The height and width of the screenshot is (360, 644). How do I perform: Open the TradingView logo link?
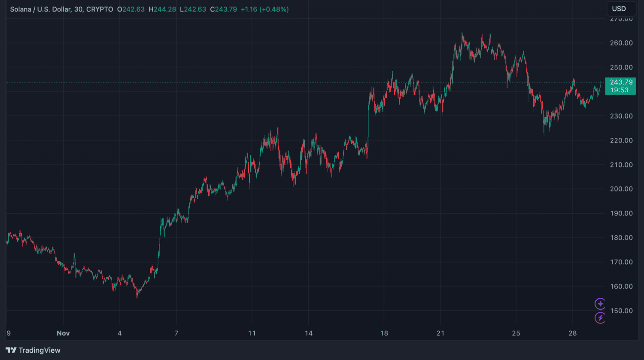click(33, 350)
